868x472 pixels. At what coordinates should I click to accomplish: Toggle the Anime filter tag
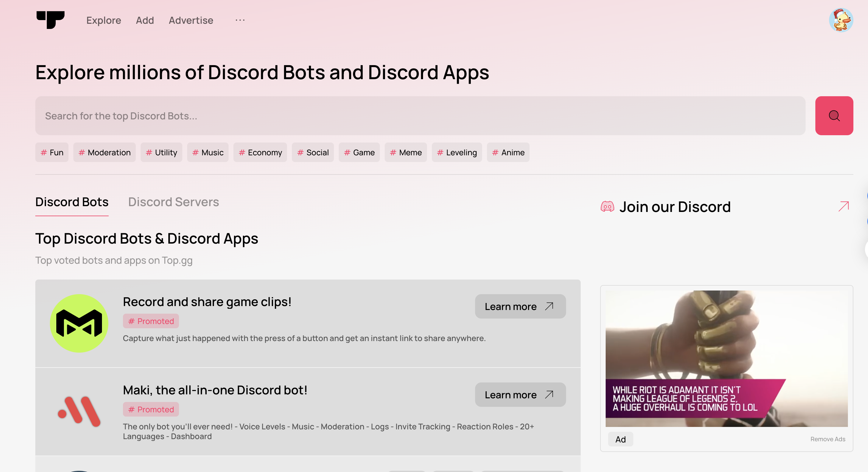click(508, 152)
